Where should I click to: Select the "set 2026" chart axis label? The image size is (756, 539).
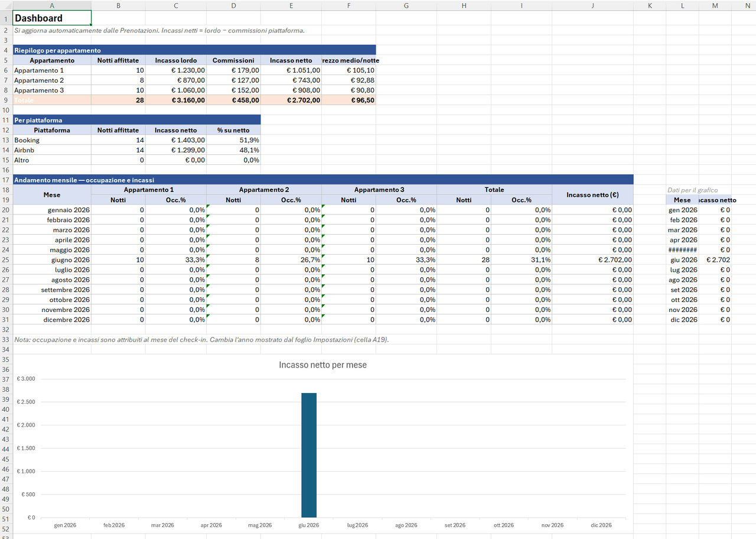click(x=455, y=525)
